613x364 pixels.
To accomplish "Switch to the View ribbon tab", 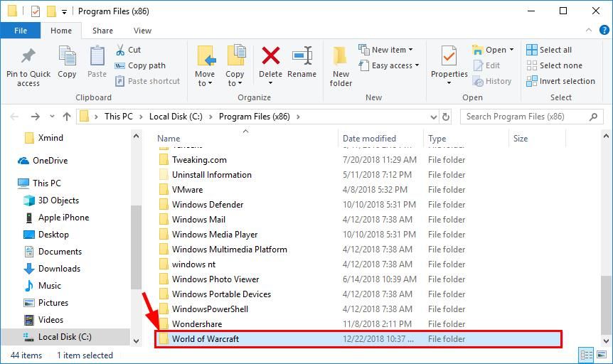I will point(142,31).
